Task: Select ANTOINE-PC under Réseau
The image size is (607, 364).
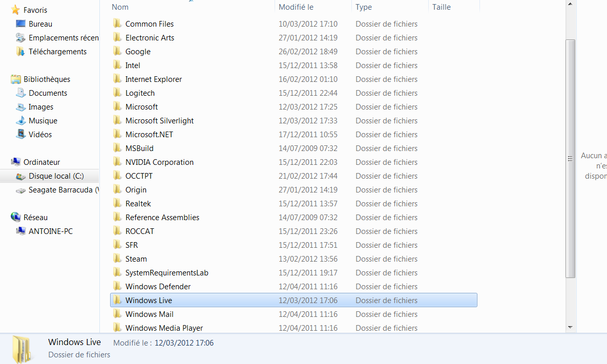Action: 50,231
